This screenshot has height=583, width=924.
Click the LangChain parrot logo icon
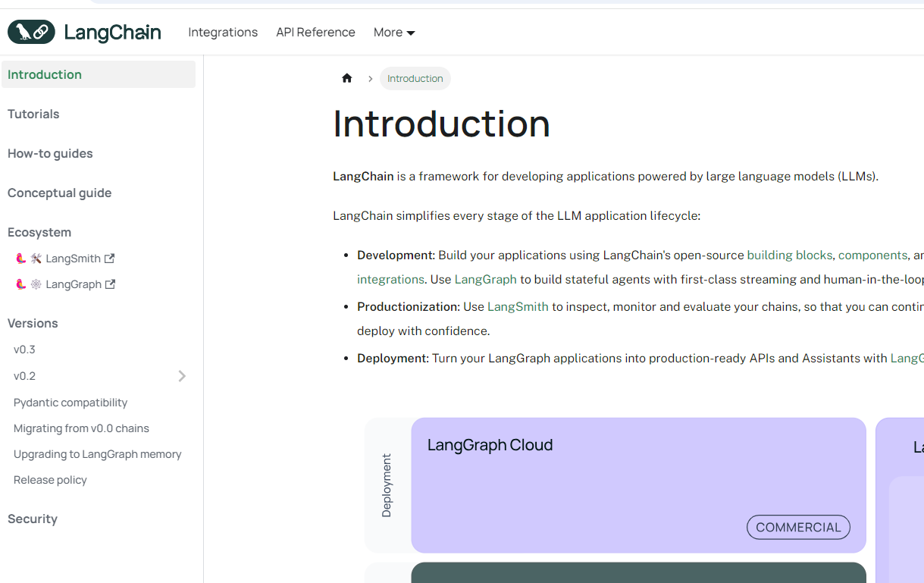[x=31, y=32]
